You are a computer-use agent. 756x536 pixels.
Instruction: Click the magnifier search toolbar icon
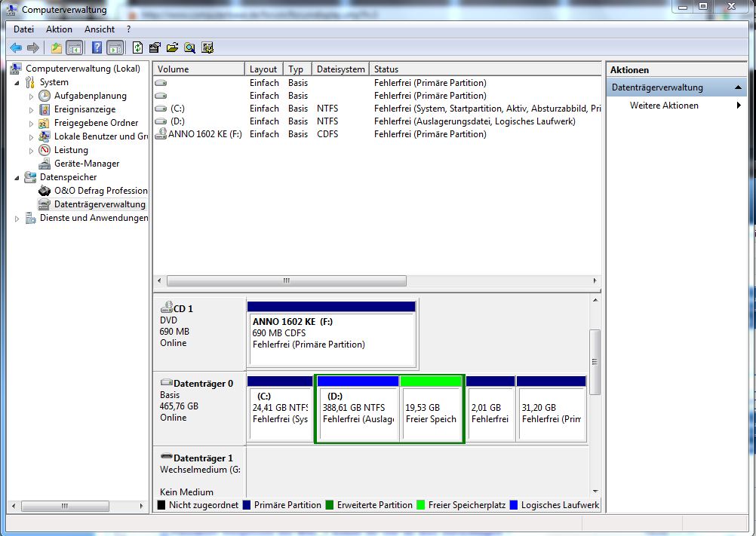tap(190, 47)
